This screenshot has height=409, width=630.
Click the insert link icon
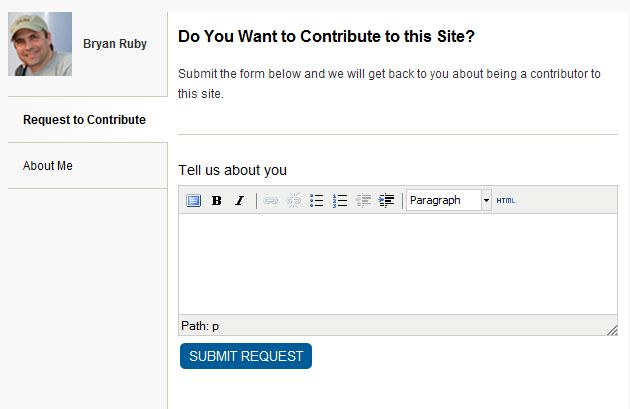270,201
